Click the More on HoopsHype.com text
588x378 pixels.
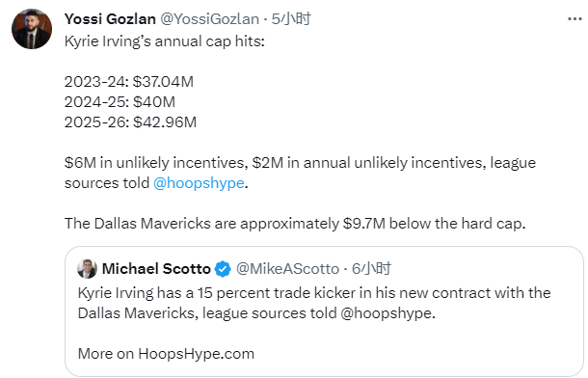point(166,354)
